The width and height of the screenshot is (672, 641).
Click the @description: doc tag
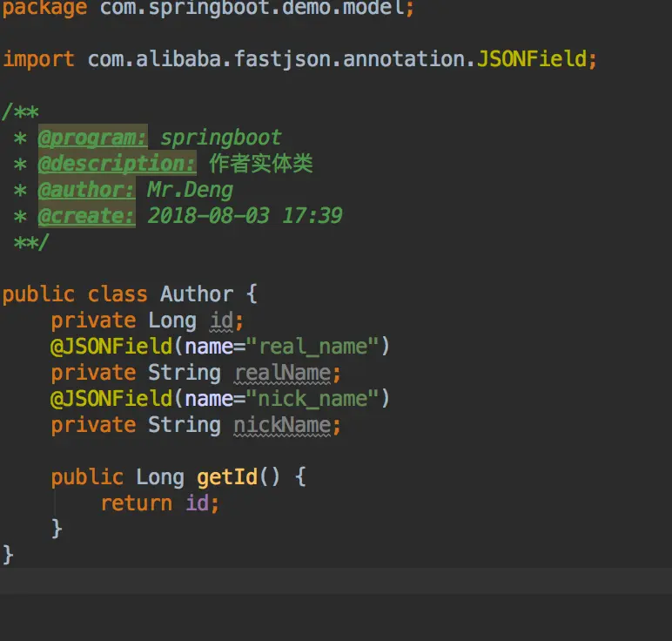pyautogui.click(x=117, y=164)
